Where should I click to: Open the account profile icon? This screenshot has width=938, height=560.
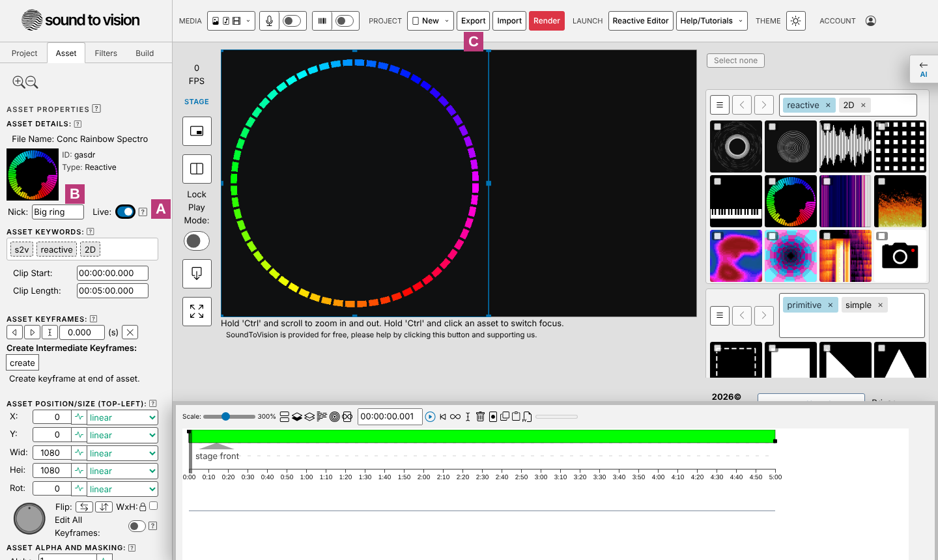tap(870, 21)
